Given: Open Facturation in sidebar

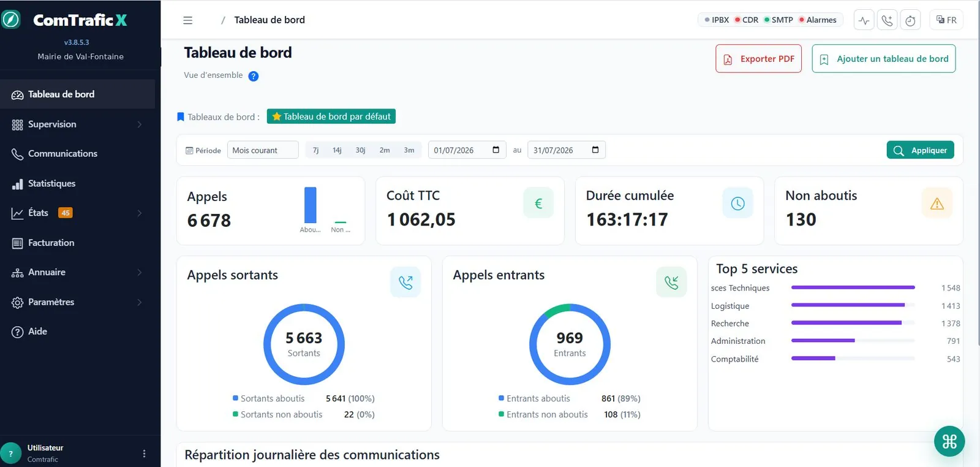Looking at the screenshot, I should (77, 243).
